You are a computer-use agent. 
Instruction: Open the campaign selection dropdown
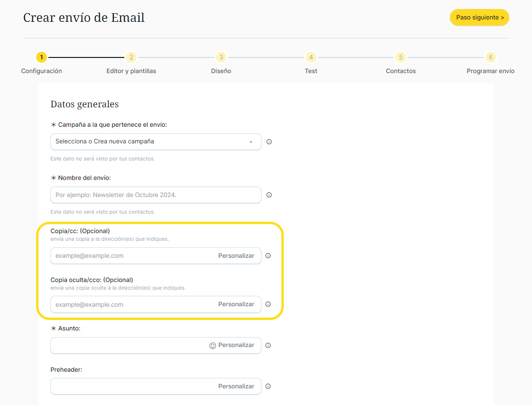click(x=156, y=142)
